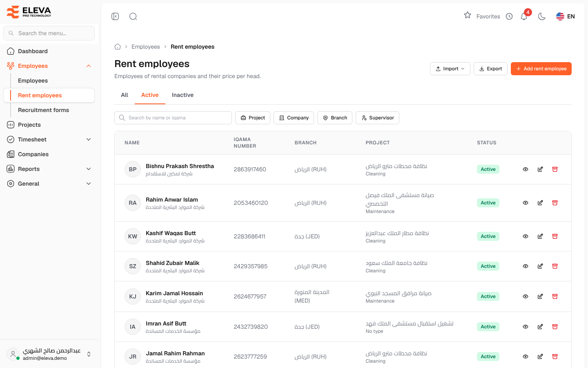Open the Project filter
Image resolution: width=588 pixels, height=368 pixels.
pyautogui.click(x=253, y=118)
